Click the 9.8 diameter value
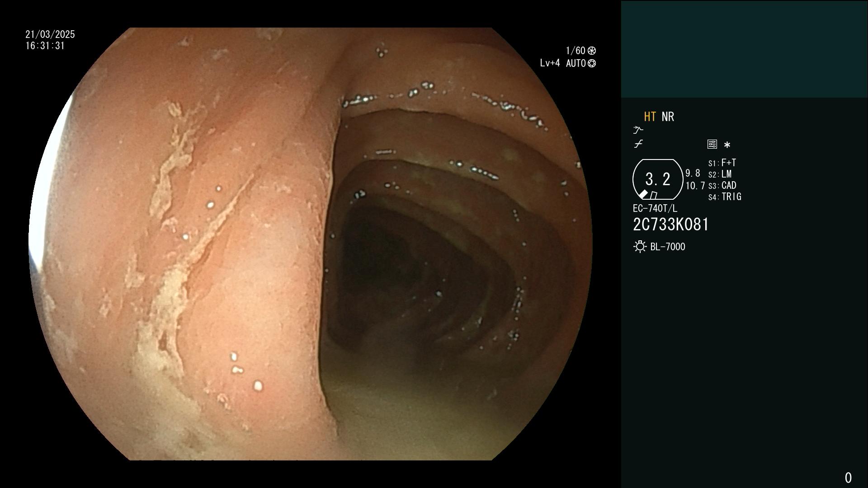 693,173
